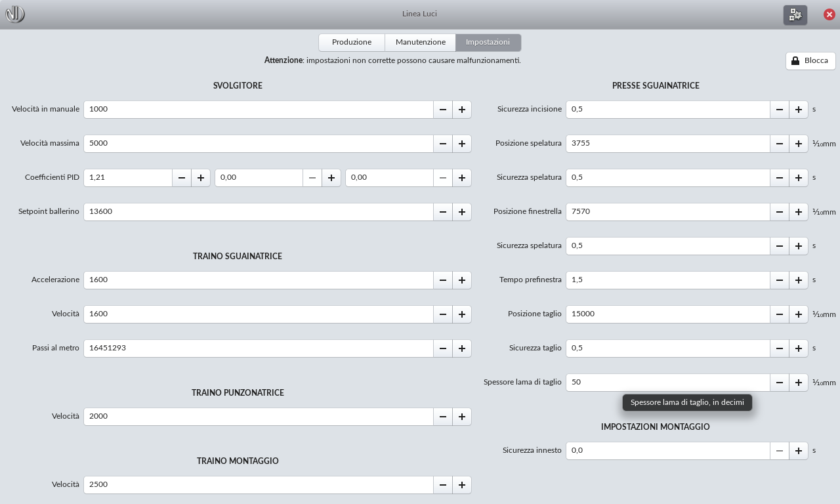Screen dimensions: 840x504
Task: Click the Traino Montaggio Velocità field
Action: [259, 485]
